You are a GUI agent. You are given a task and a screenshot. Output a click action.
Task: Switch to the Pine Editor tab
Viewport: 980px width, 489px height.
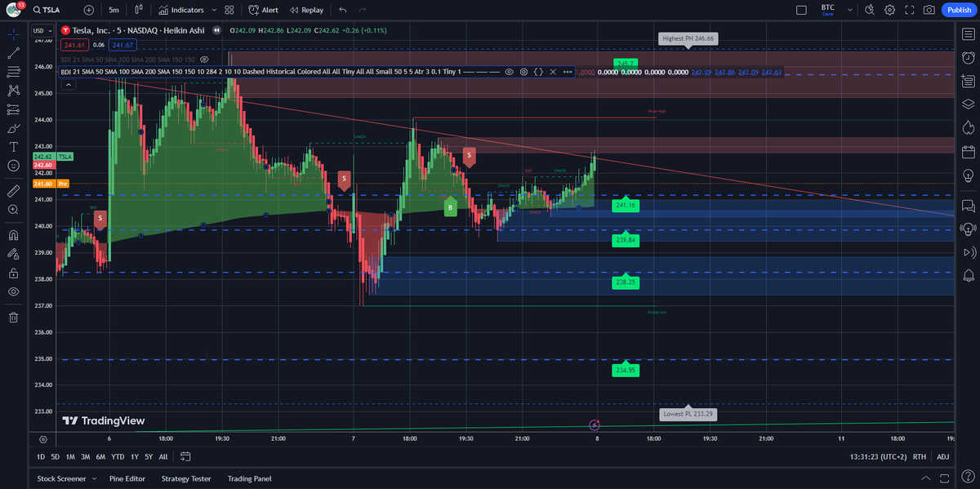pyautogui.click(x=127, y=478)
